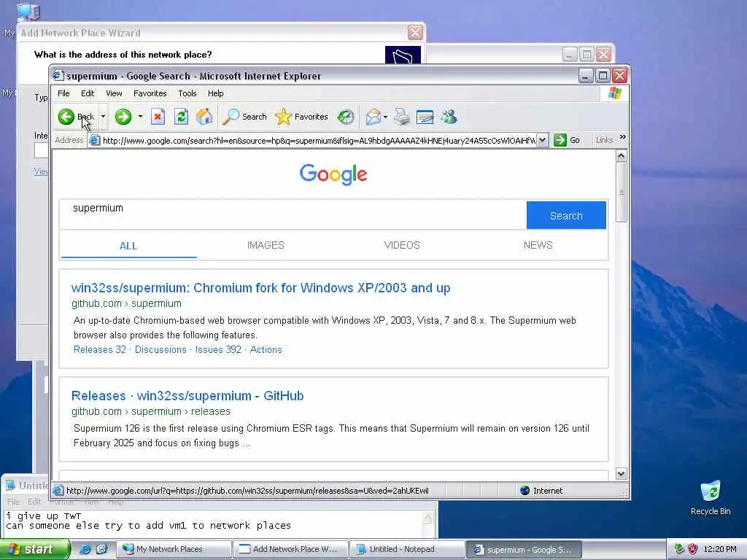Viewport: 747px width, 560px height.
Task: Print the page with the Printer icon
Action: 402,117
